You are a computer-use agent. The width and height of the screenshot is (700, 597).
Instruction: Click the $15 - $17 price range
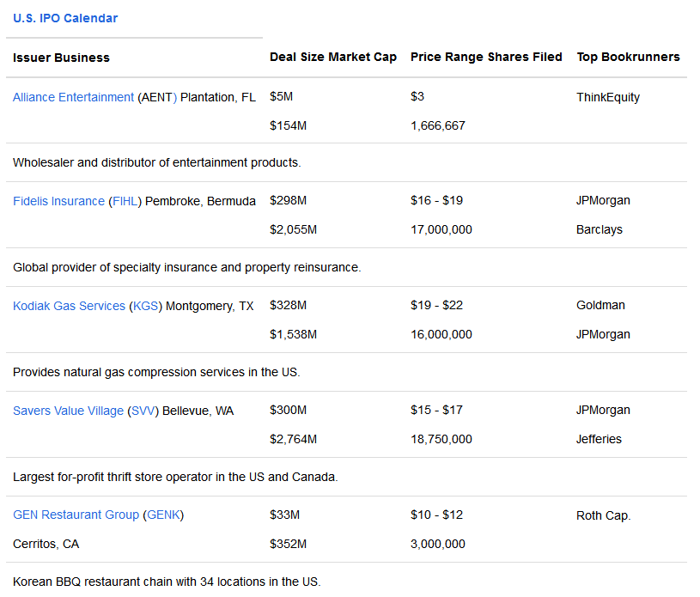(x=436, y=410)
